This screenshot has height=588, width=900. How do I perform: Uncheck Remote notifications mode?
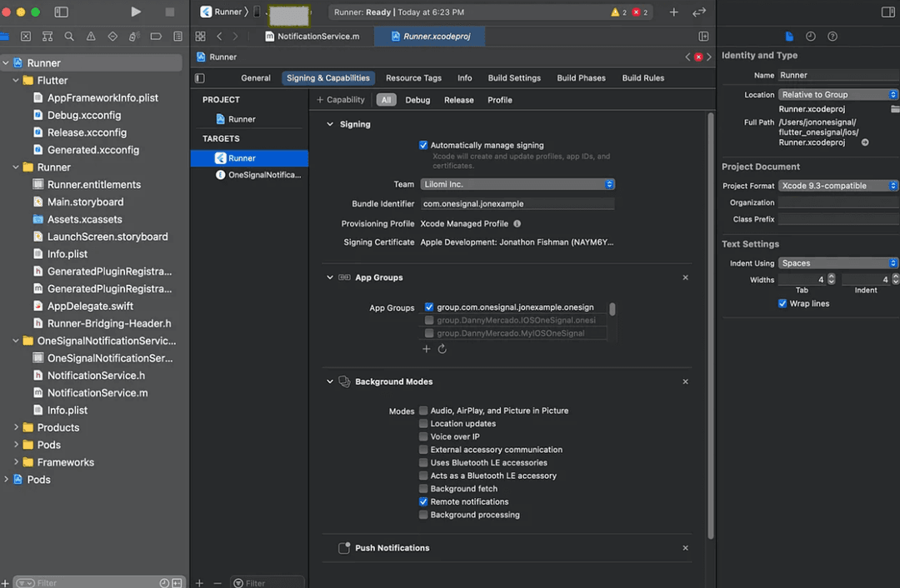pyautogui.click(x=423, y=501)
